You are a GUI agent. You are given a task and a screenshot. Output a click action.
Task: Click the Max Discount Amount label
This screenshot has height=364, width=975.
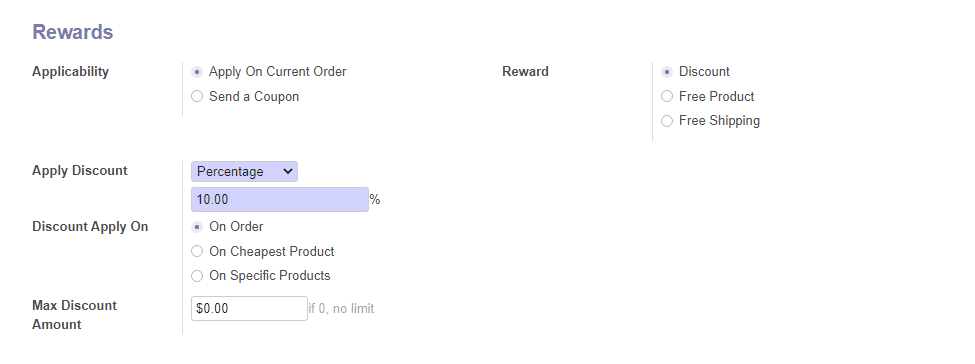click(x=75, y=315)
